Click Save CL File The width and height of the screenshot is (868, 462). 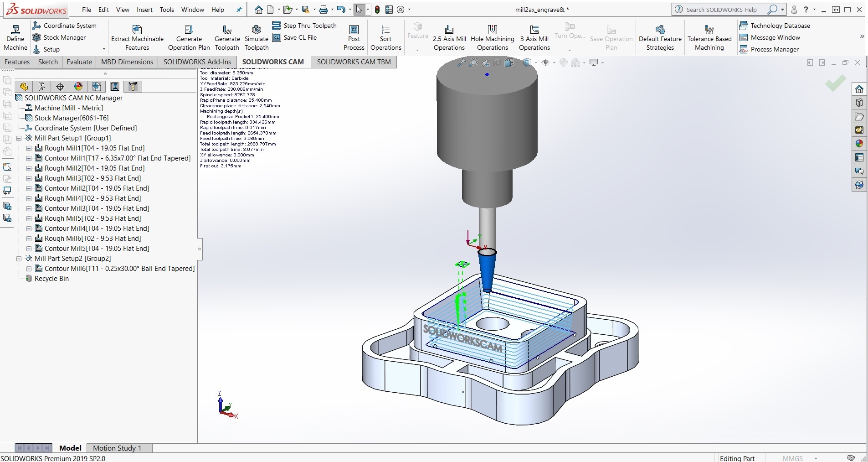coord(294,37)
